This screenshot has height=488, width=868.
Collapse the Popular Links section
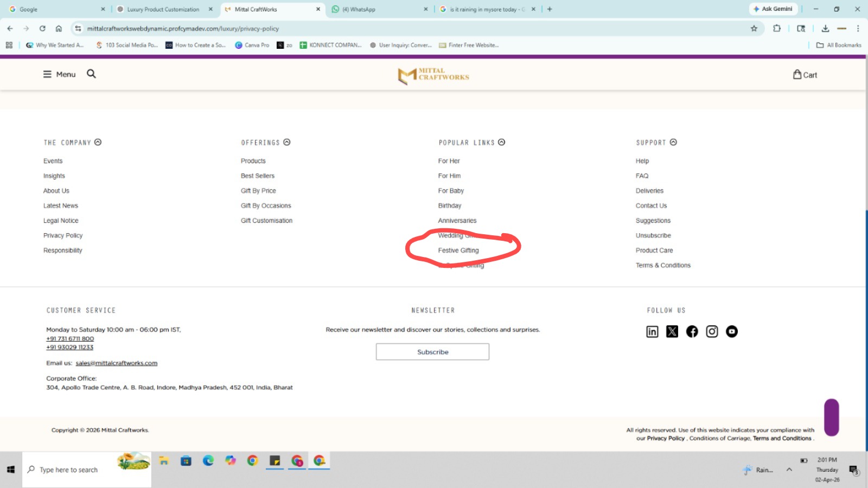pyautogui.click(x=502, y=143)
